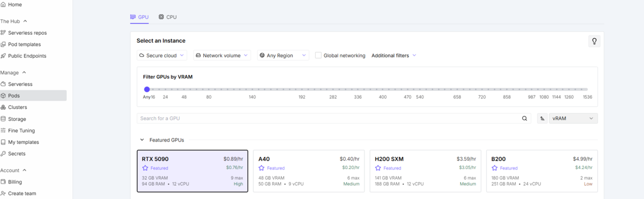The width and height of the screenshot is (644, 199).
Task: Open Serverless under Manage
Action: click(20, 84)
